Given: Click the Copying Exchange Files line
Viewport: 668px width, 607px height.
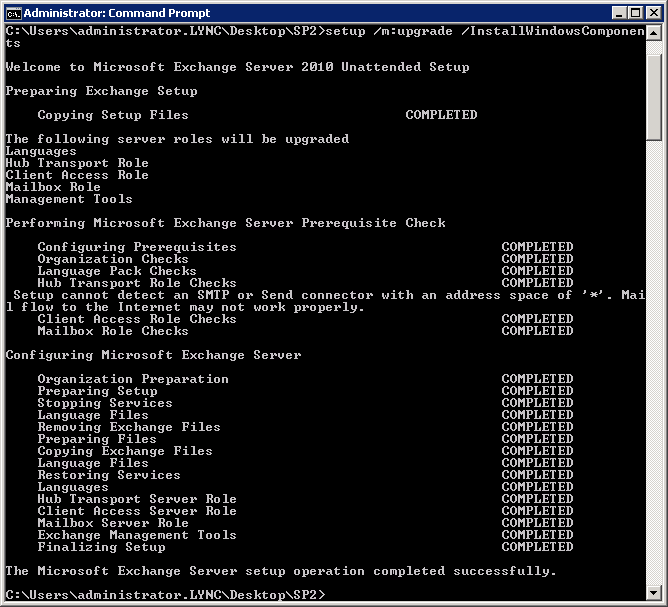Looking at the screenshot, I should (x=125, y=451).
